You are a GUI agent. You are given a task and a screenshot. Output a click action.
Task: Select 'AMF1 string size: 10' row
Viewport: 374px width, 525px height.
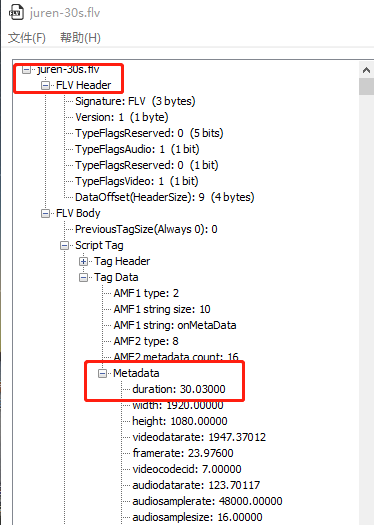coord(162,309)
